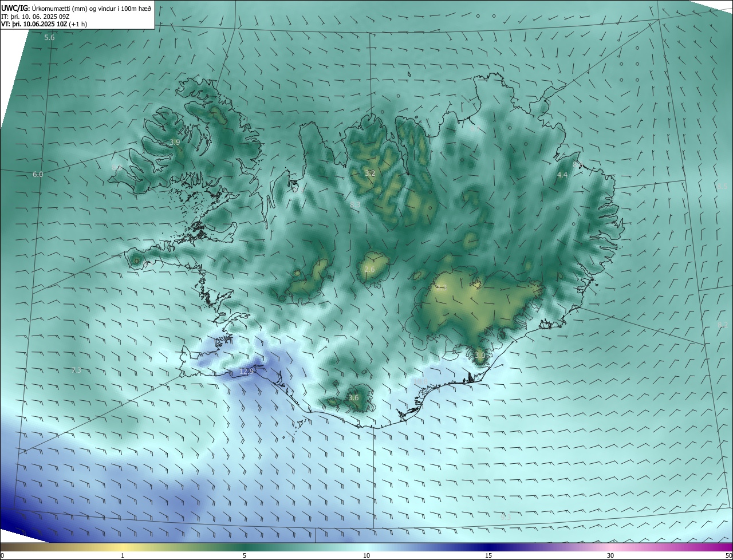Click the 0 tick label on the color scale
733x560 pixels.
(2, 555)
